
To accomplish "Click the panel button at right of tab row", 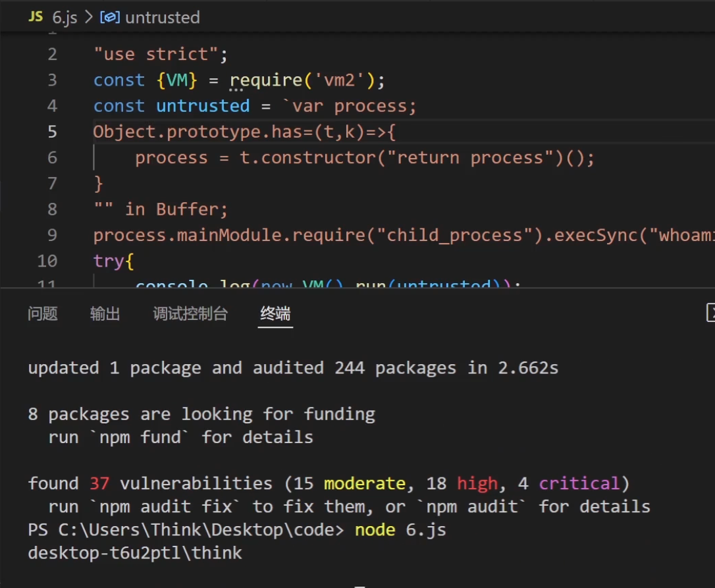I will (x=710, y=313).
